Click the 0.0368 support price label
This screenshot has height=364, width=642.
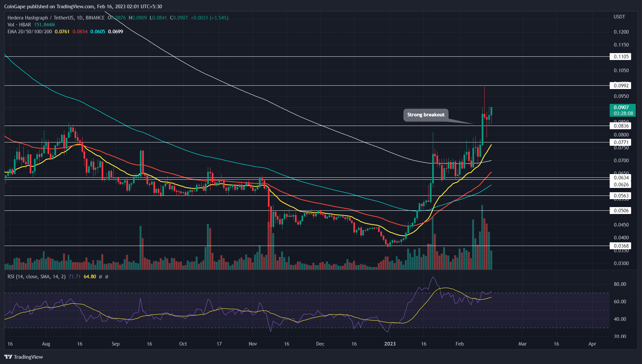(x=621, y=246)
